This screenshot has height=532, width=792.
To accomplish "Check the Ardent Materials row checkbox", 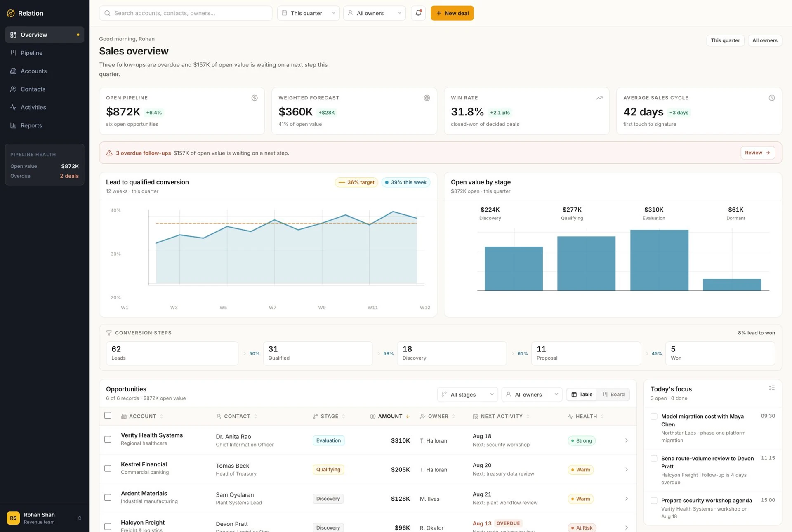I will [108, 497].
